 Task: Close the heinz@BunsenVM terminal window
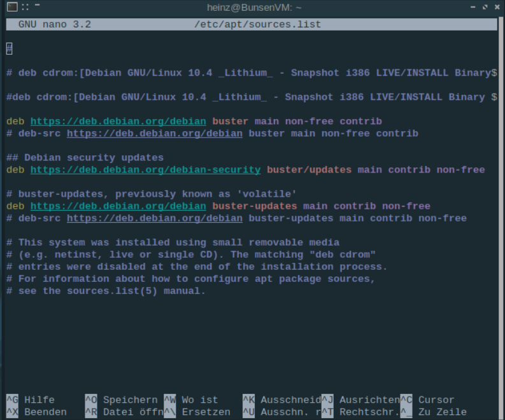pyautogui.click(x=497, y=7)
